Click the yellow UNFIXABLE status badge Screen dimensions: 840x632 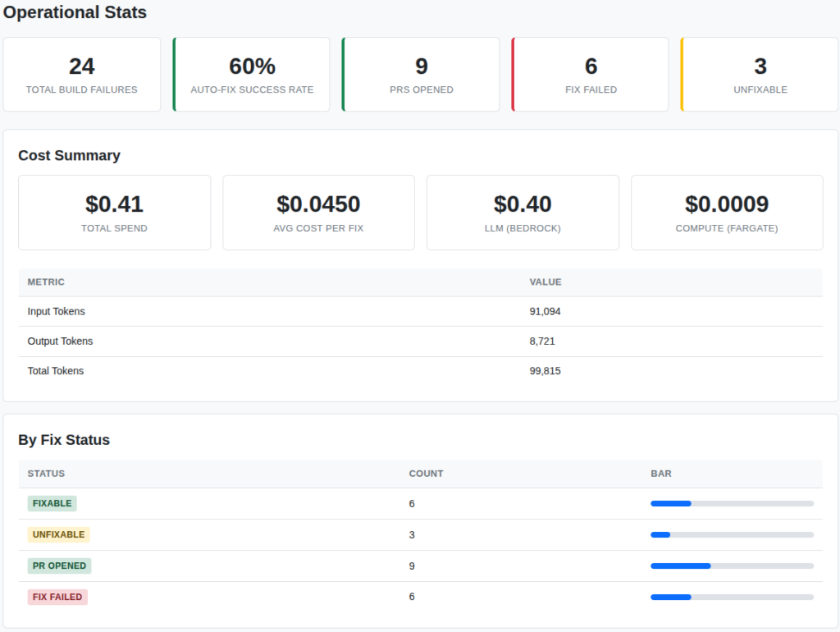[x=58, y=534]
